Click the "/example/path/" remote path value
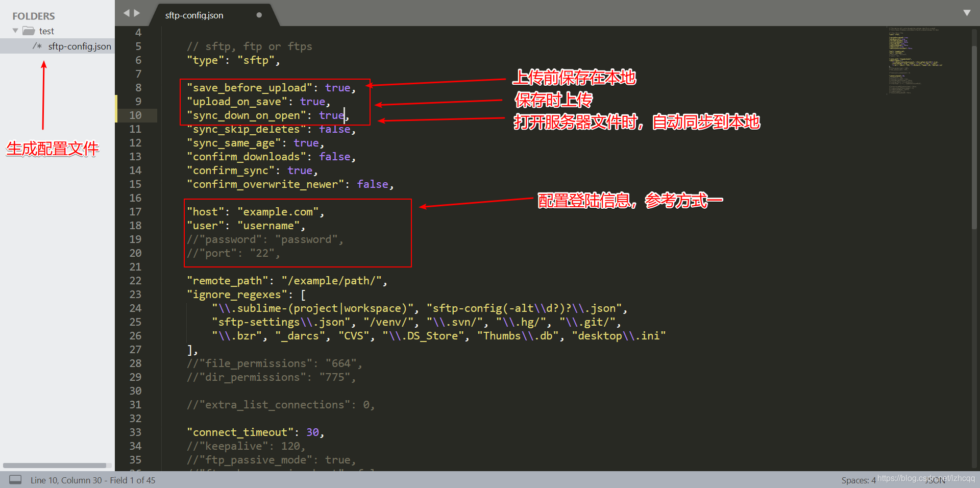This screenshot has width=980, height=488. pos(331,281)
